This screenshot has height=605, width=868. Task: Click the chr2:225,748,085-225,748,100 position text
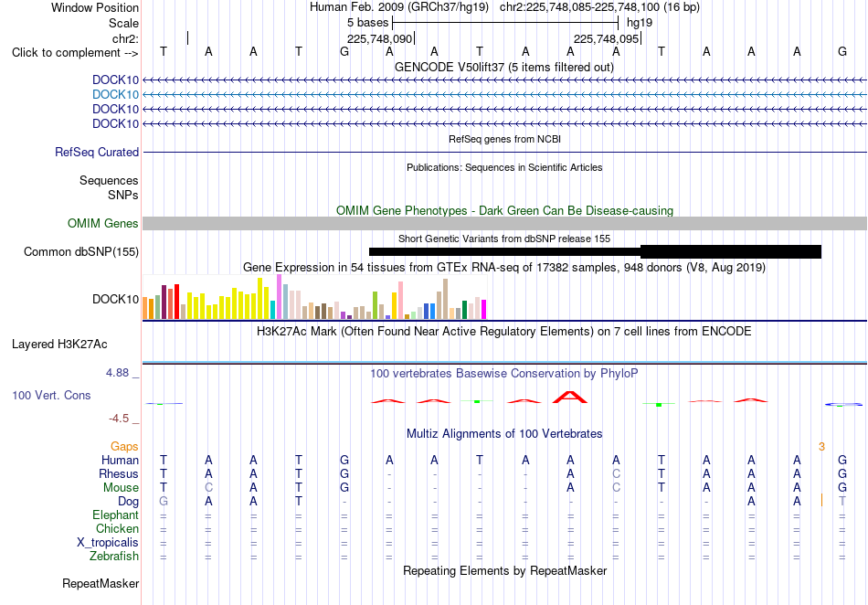coord(599,7)
